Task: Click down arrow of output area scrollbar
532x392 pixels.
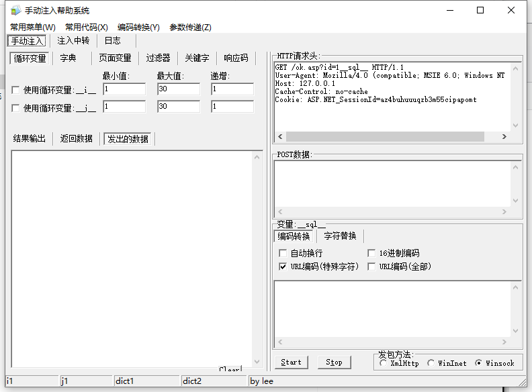Action: (x=257, y=362)
